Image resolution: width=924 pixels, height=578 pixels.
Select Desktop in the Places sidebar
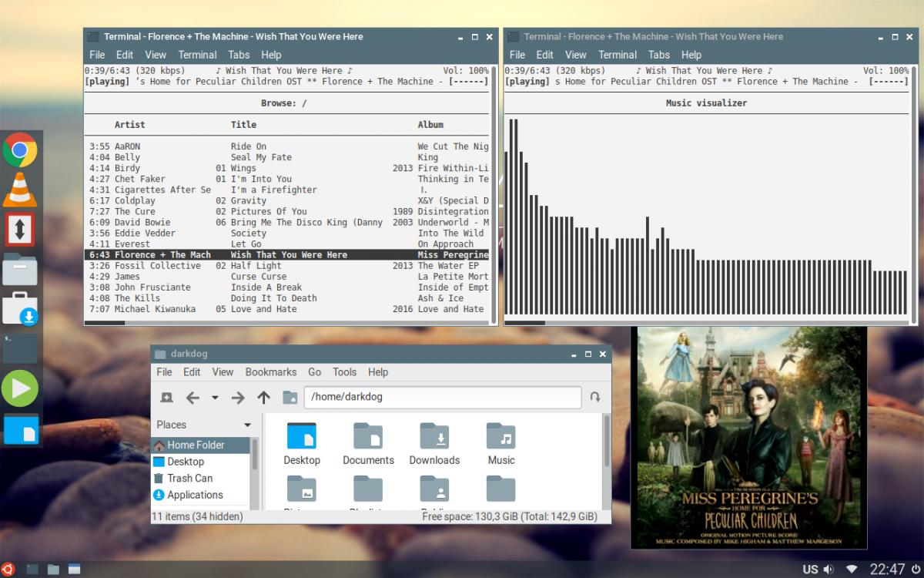tap(201, 462)
